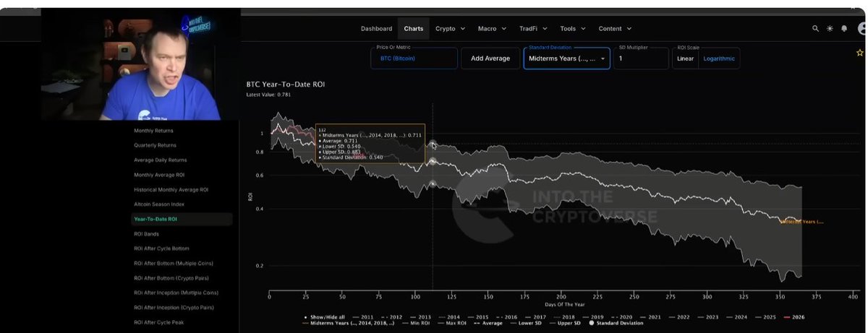
Task: Toggle 2011 series in legend
Action: [x=364, y=317]
